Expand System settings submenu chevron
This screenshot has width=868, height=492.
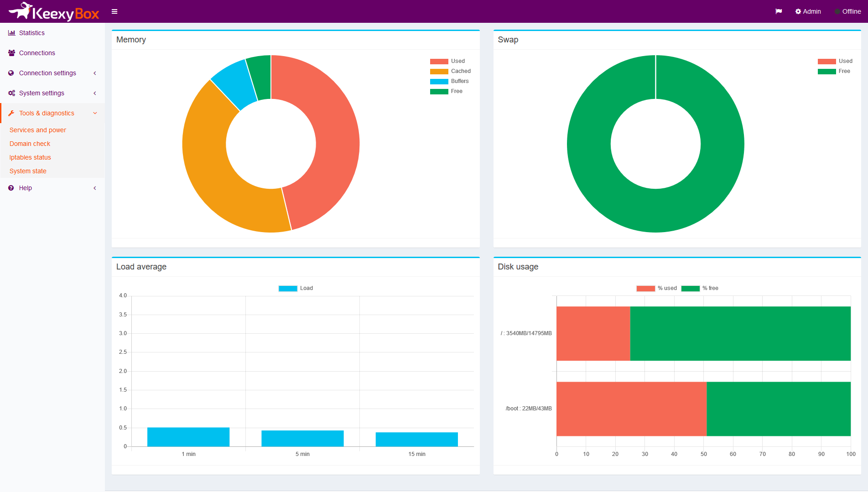click(x=95, y=93)
